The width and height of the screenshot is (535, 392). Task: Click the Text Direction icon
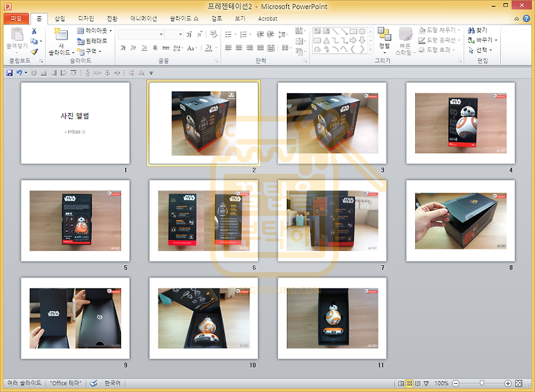point(300,31)
